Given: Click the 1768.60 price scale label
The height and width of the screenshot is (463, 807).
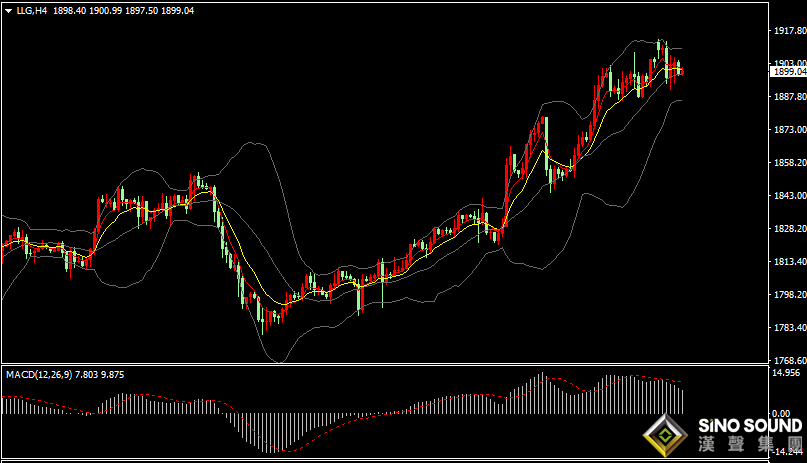Looking at the screenshot, I should [790, 361].
